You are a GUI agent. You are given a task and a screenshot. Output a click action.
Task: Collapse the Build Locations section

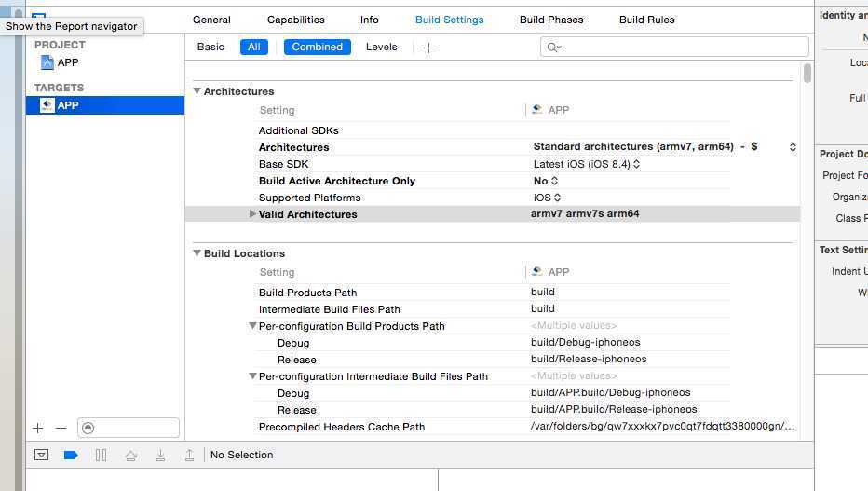point(197,253)
